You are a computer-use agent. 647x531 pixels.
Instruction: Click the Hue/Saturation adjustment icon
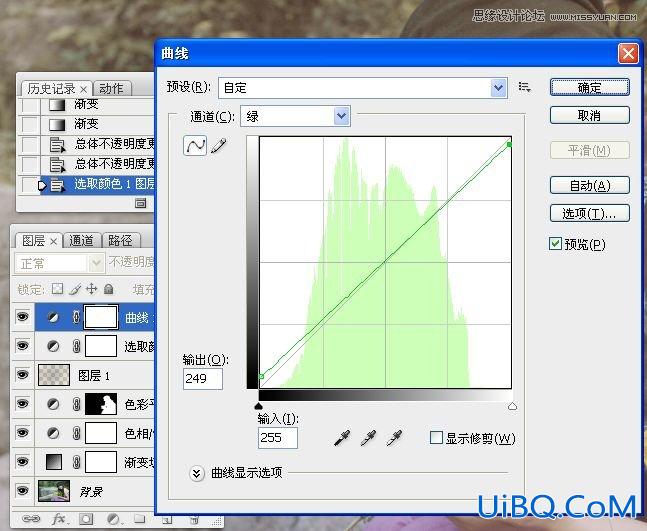(x=53, y=433)
